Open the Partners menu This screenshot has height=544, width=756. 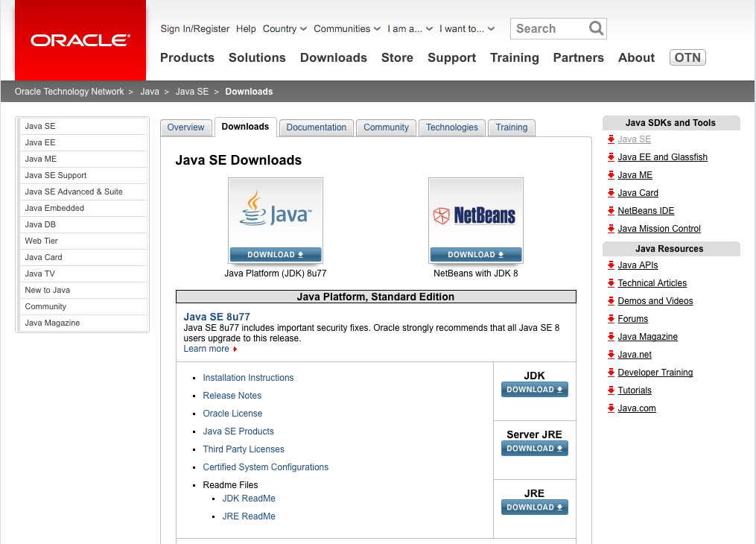point(578,57)
